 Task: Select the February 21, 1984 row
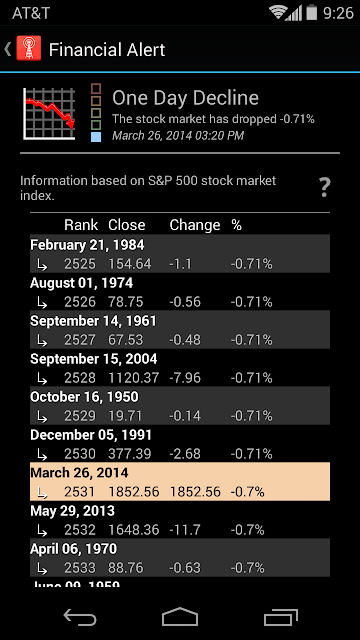click(x=180, y=254)
